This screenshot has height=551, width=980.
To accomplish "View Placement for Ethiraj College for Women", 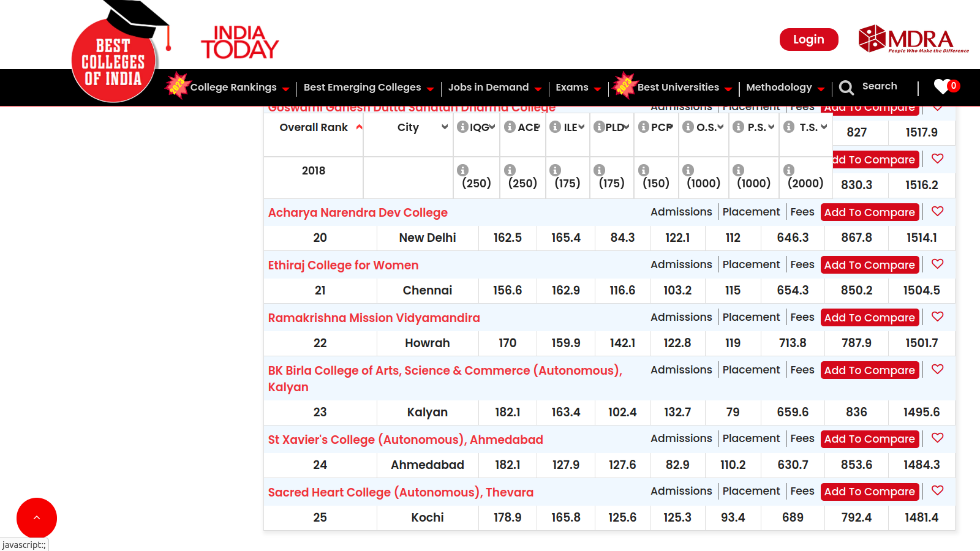I will pyautogui.click(x=751, y=264).
